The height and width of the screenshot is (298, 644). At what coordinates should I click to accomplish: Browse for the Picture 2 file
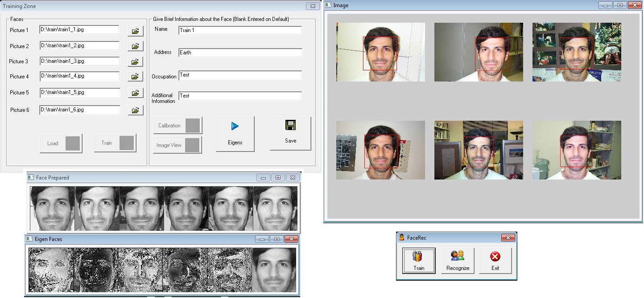136,46
